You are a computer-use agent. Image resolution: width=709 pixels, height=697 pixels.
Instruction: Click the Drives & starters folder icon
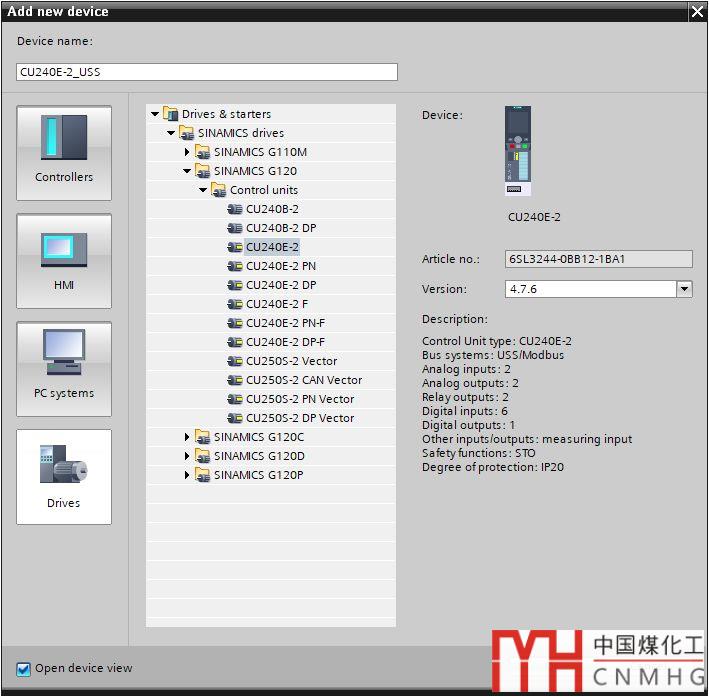tap(170, 114)
